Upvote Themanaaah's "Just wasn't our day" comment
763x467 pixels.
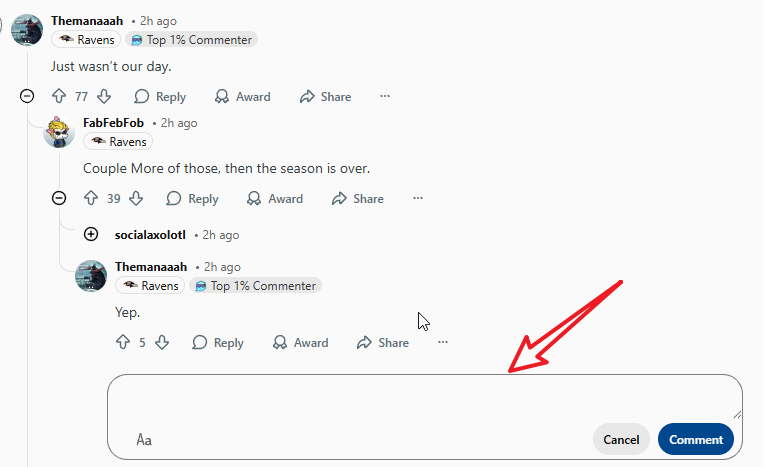point(58,97)
